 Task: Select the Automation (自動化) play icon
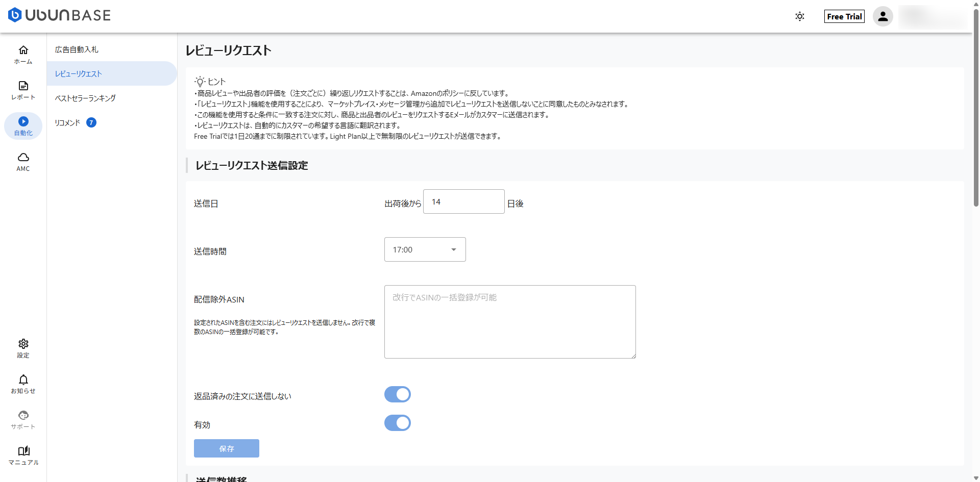coord(23,122)
